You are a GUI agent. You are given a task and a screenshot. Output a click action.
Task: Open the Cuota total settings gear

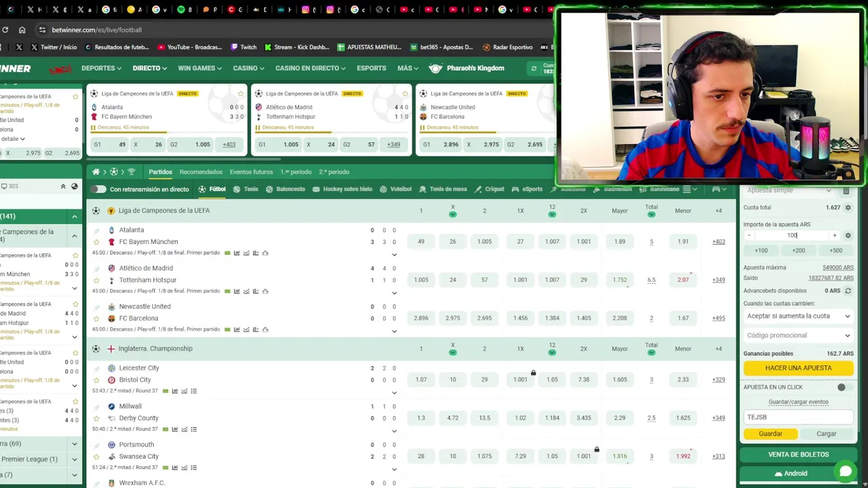tap(848, 207)
